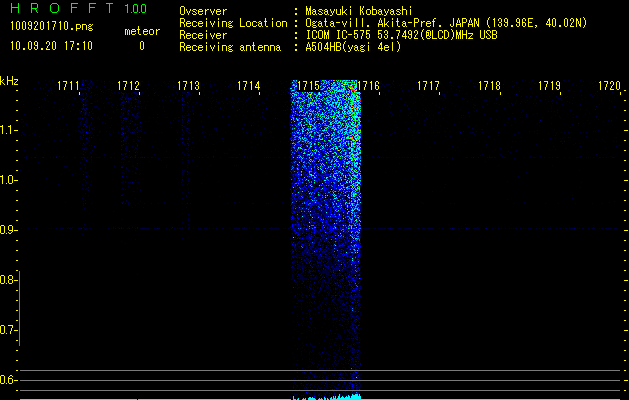Click the 1720 time axis marker
This screenshot has width=629, height=400.
coord(609,86)
